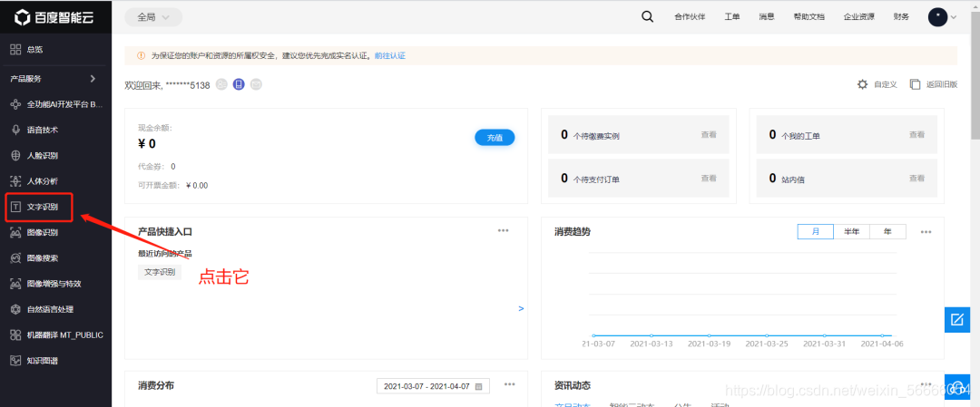Screen dimensions: 980x407
Task: Click the 图像搜索 sidebar label
Action: 43,257
